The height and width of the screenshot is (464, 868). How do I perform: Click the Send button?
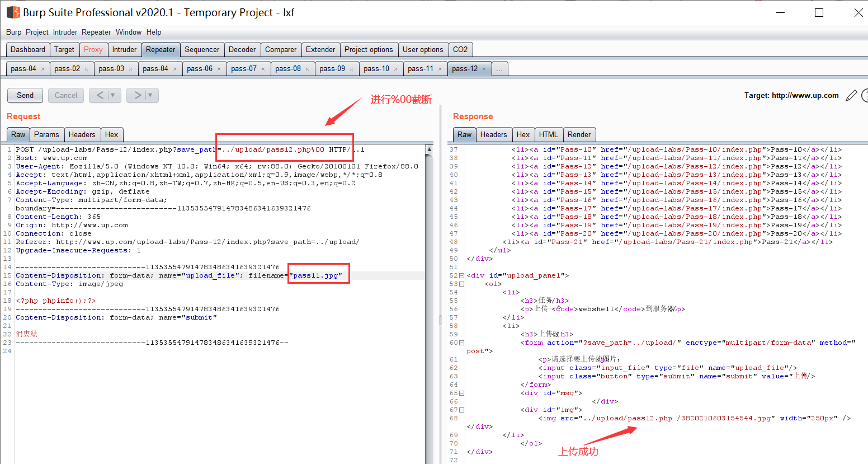click(x=25, y=95)
